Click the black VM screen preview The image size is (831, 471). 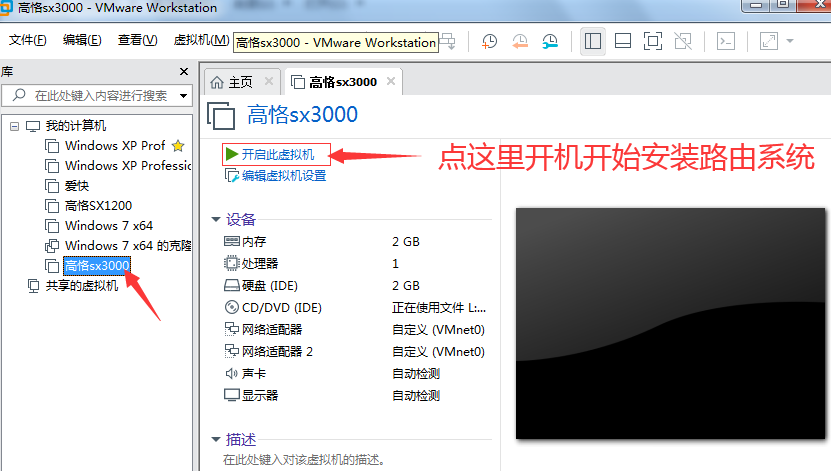pyautogui.click(x=670, y=324)
